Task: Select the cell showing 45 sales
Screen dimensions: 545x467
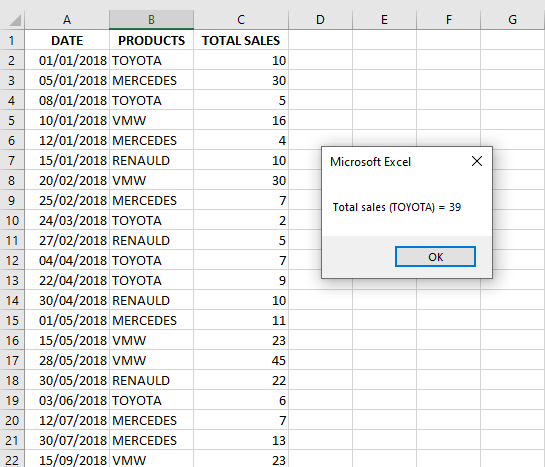Action: (x=241, y=360)
